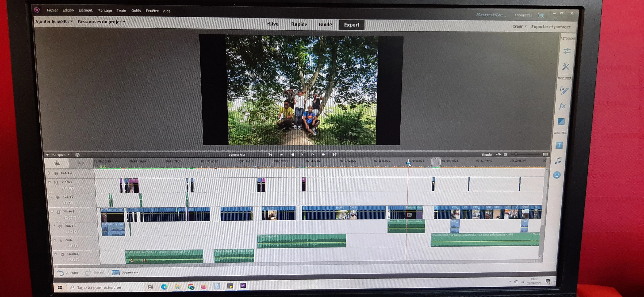
Task: Mute the Audio 2 track speaker
Action: tap(57, 197)
